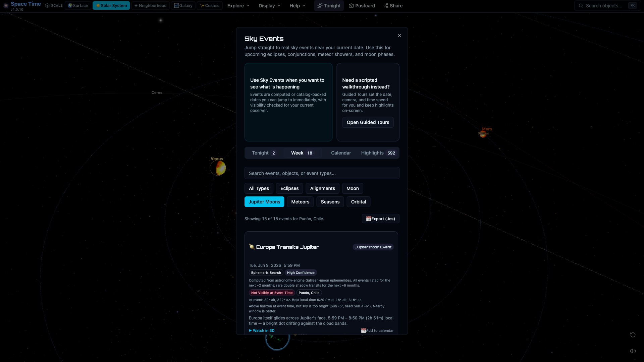
Task: Add Europa transit to calendar
Action: tap(377, 330)
